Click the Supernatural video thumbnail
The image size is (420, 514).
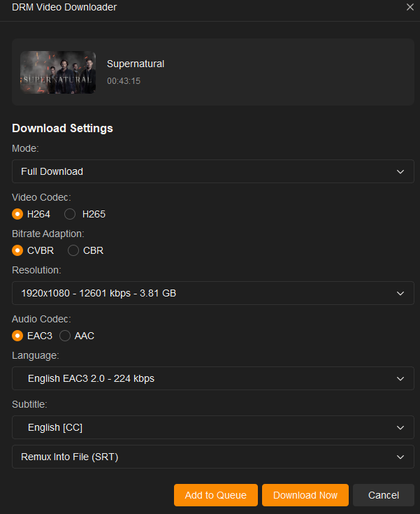point(58,72)
